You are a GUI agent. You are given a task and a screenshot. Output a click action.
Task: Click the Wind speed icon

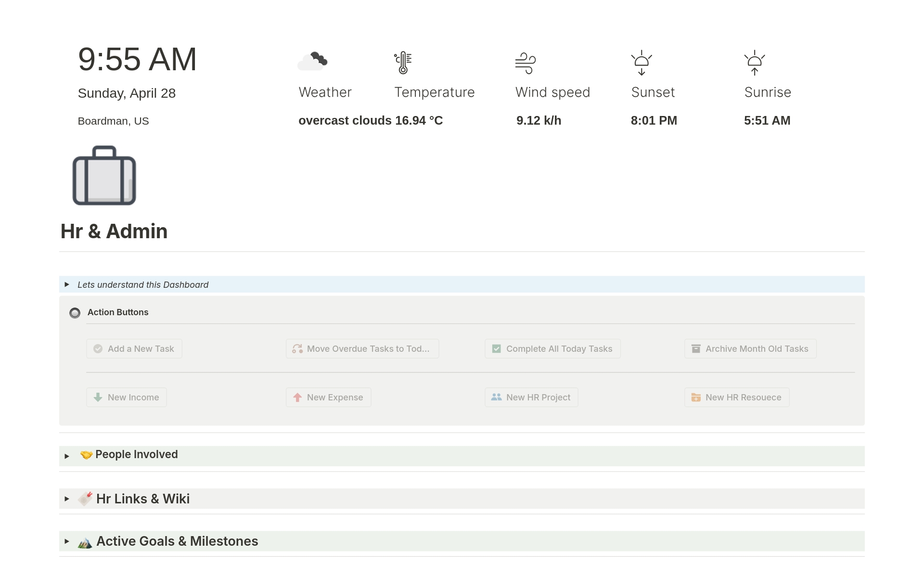[525, 63]
